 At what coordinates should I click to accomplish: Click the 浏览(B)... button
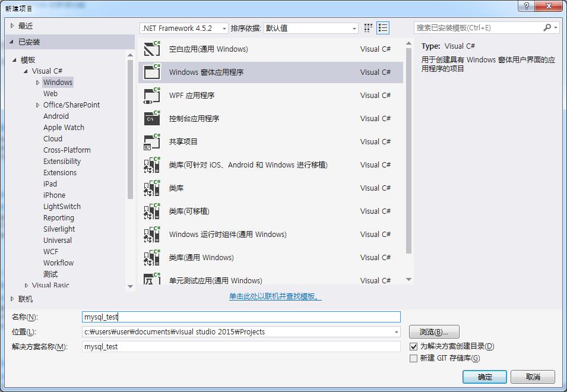[x=434, y=331]
